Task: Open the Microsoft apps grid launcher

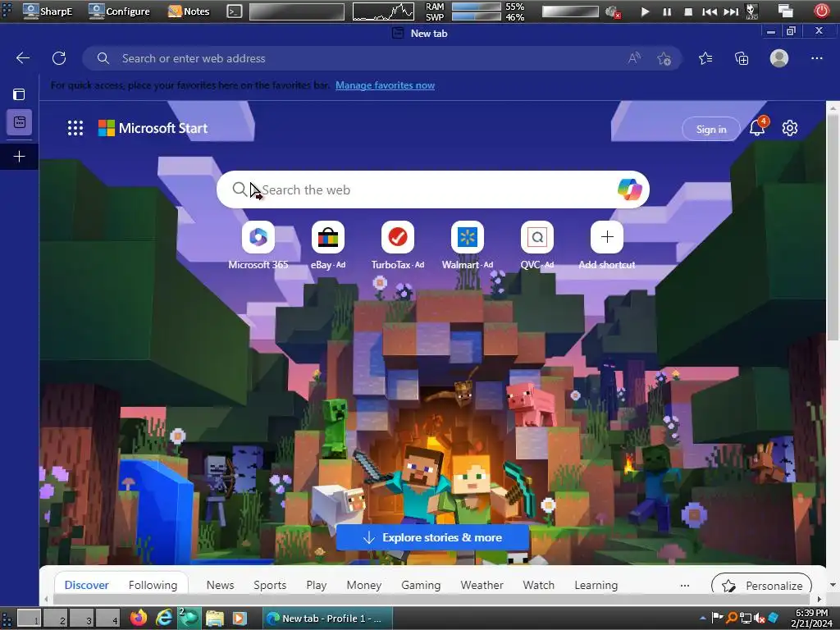Action: coord(75,128)
